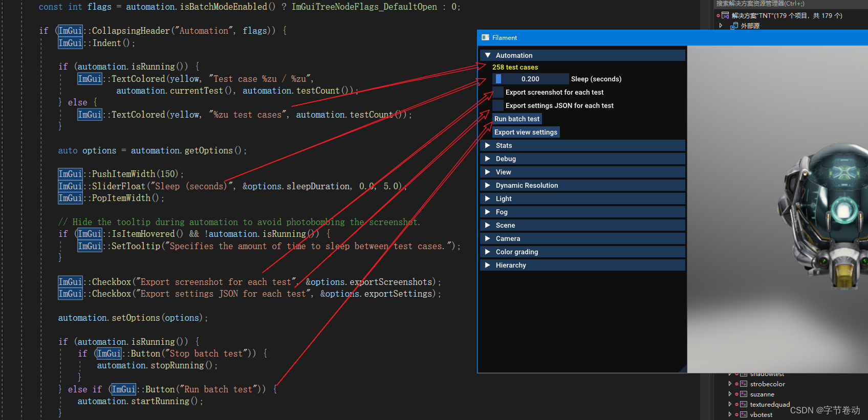This screenshot has height=420, width=868.
Task: Focus the Solution Explorer search box
Action: (791, 4)
